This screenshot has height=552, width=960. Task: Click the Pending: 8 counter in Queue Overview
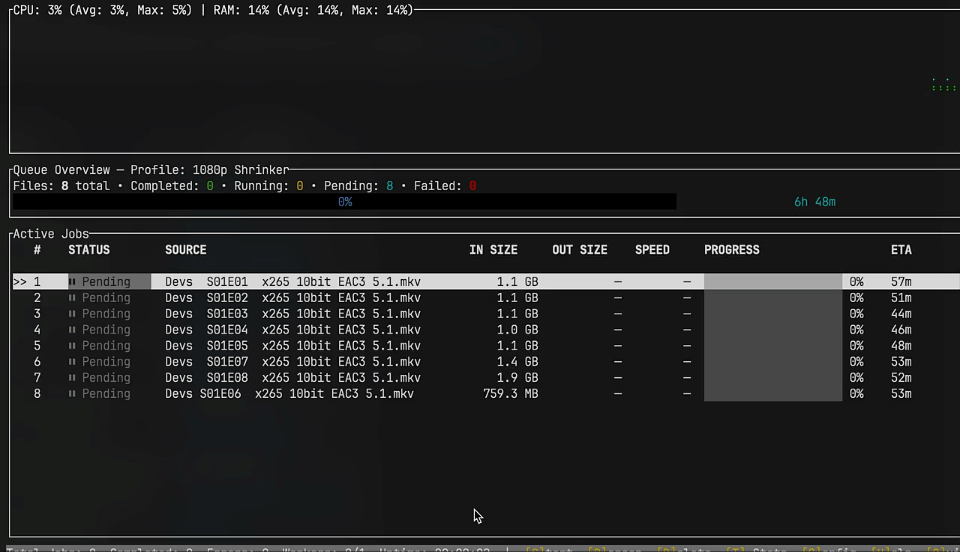pos(359,186)
